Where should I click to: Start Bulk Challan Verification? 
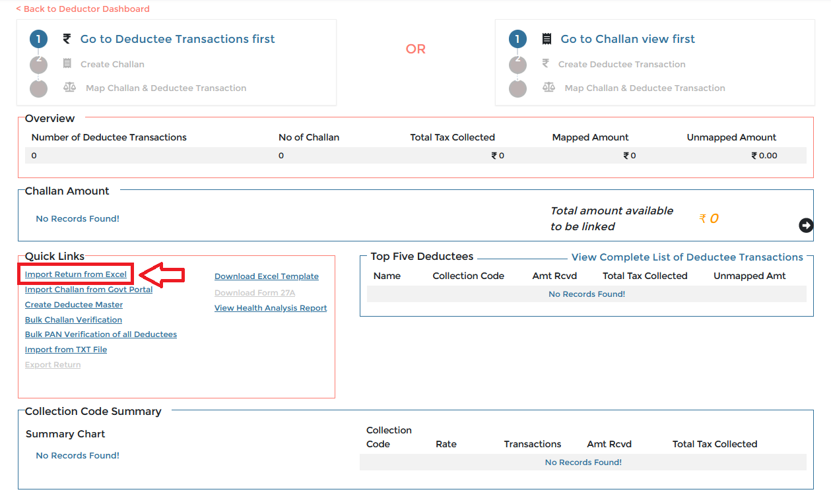pyautogui.click(x=73, y=320)
